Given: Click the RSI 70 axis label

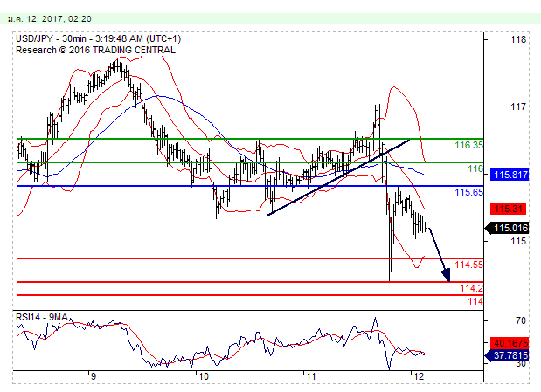Looking at the screenshot, I should (x=521, y=320).
